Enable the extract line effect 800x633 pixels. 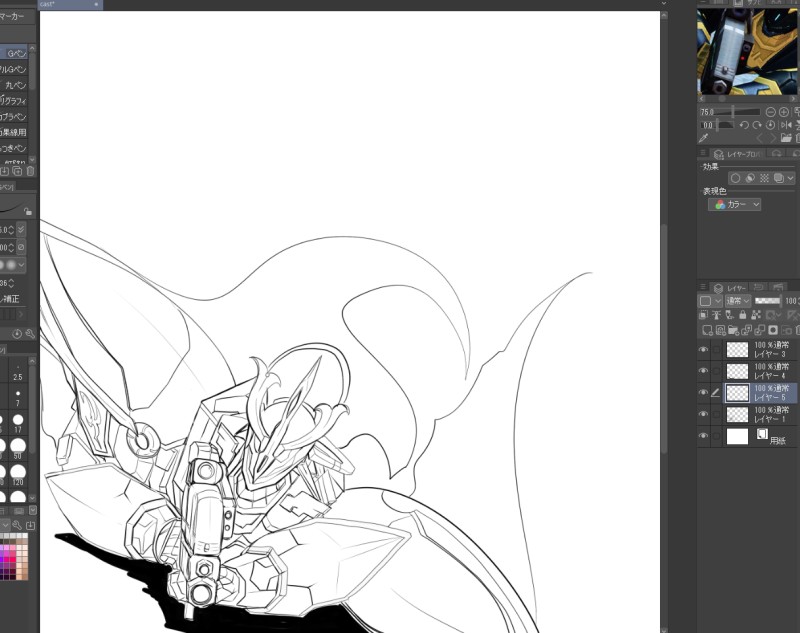pyautogui.click(x=750, y=178)
